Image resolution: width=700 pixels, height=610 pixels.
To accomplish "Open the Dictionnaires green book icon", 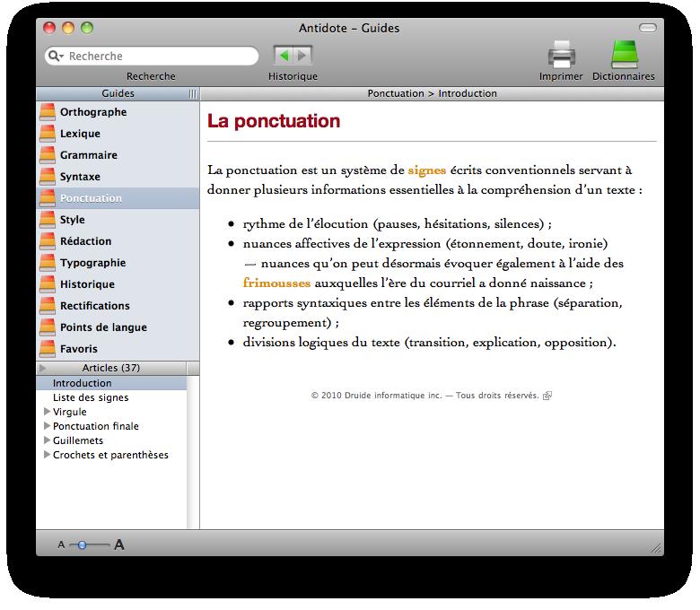I will 624,55.
